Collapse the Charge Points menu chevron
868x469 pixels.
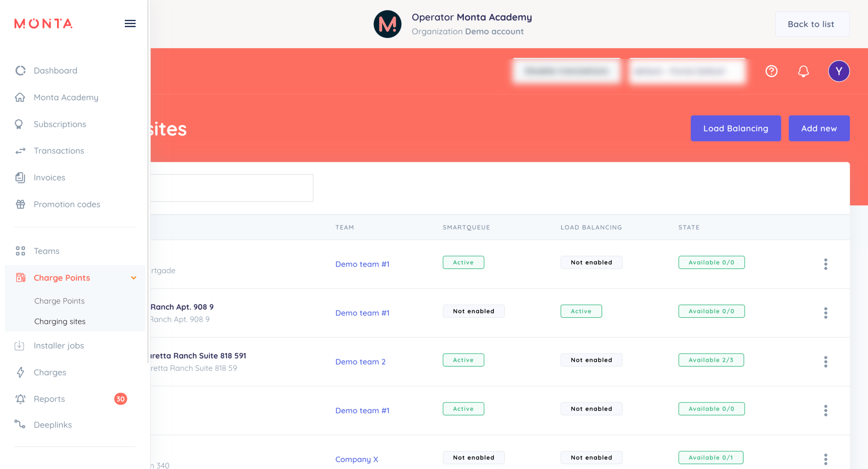tap(134, 278)
